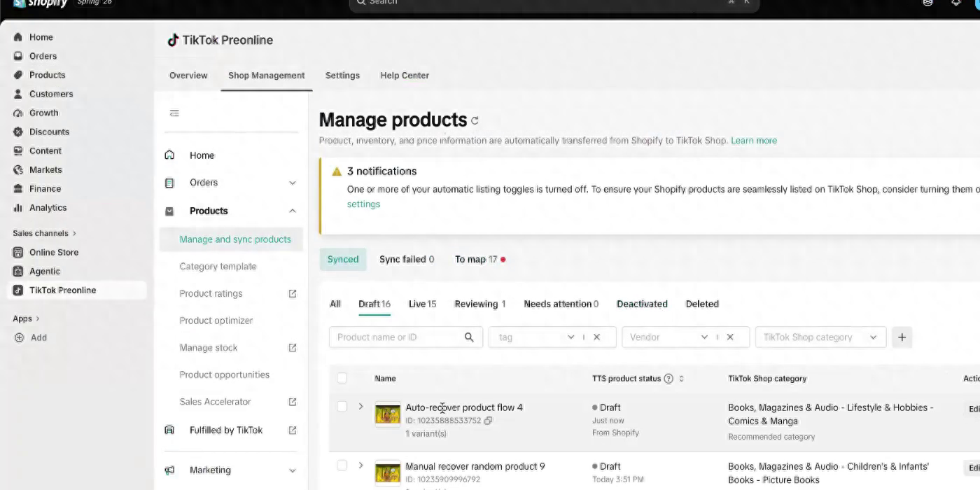Open Product ratings external link icon
Screen dimensions: 980x490
click(293, 293)
